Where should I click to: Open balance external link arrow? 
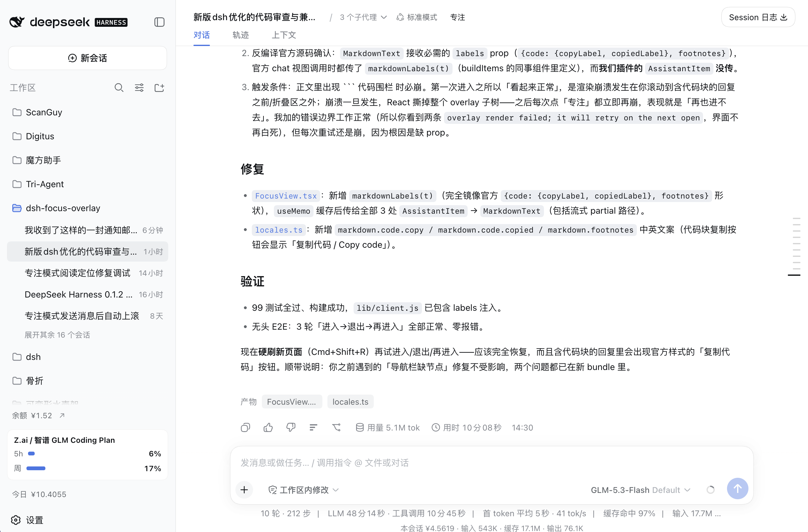62,416
